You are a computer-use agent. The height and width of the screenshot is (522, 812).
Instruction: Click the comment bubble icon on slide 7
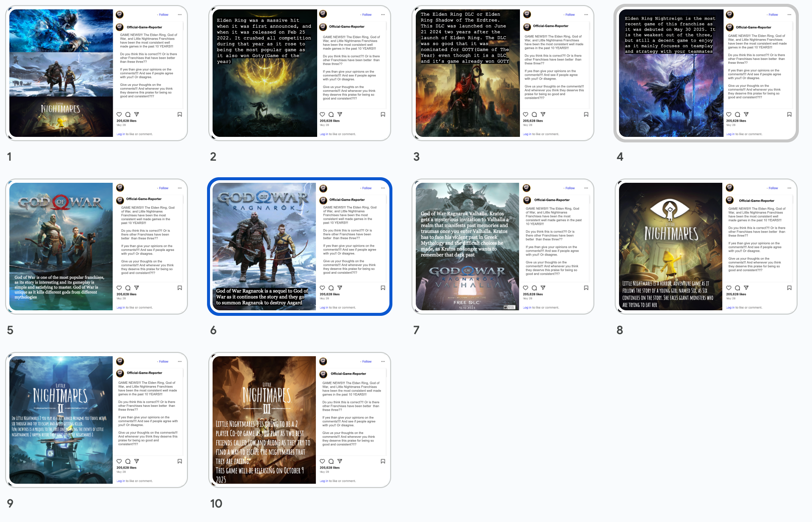click(534, 288)
